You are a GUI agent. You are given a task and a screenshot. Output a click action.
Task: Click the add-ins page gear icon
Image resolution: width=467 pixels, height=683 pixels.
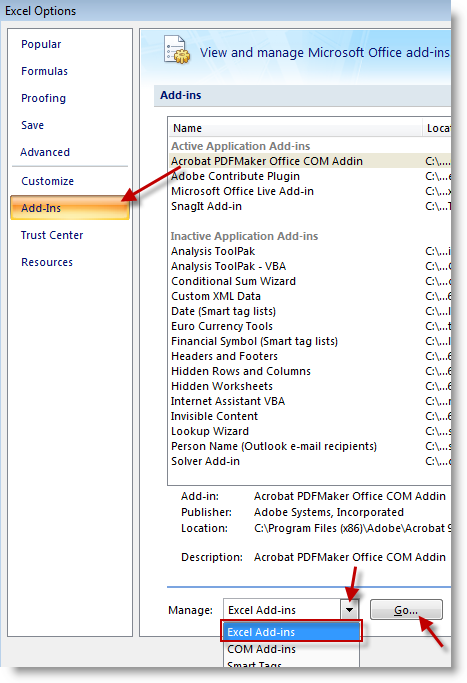(x=177, y=50)
